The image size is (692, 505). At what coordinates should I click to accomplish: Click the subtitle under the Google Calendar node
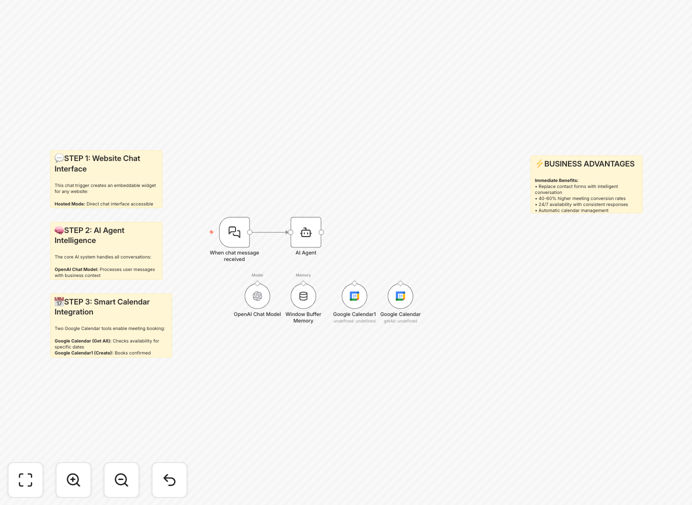(400, 321)
